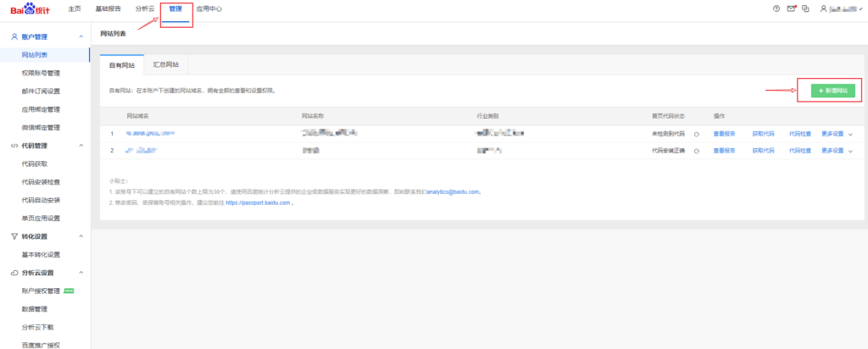Viewport: 868px width, 349px height.
Task: Click the 代码管理 code icon
Action: [14, 146]
